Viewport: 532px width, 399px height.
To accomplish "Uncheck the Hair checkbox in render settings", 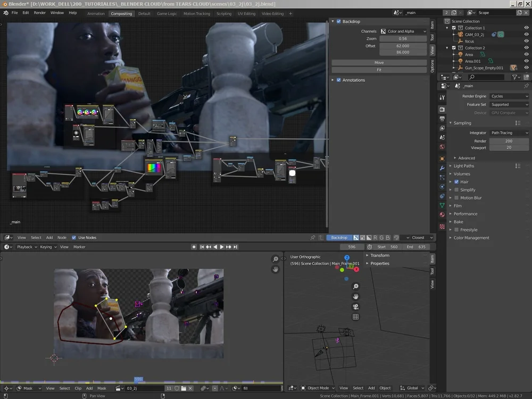I will click(x=456, y=182).
